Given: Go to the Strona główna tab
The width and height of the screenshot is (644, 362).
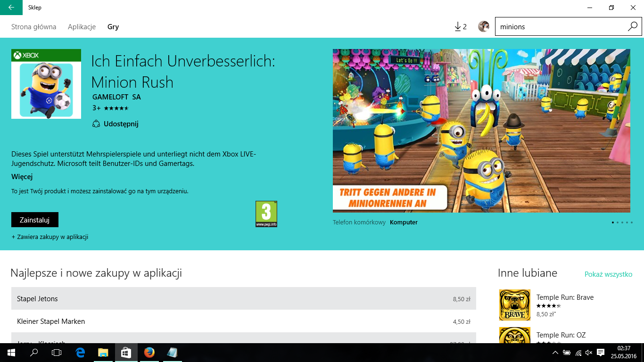Looking at the screenshot, I should (34, 27).
